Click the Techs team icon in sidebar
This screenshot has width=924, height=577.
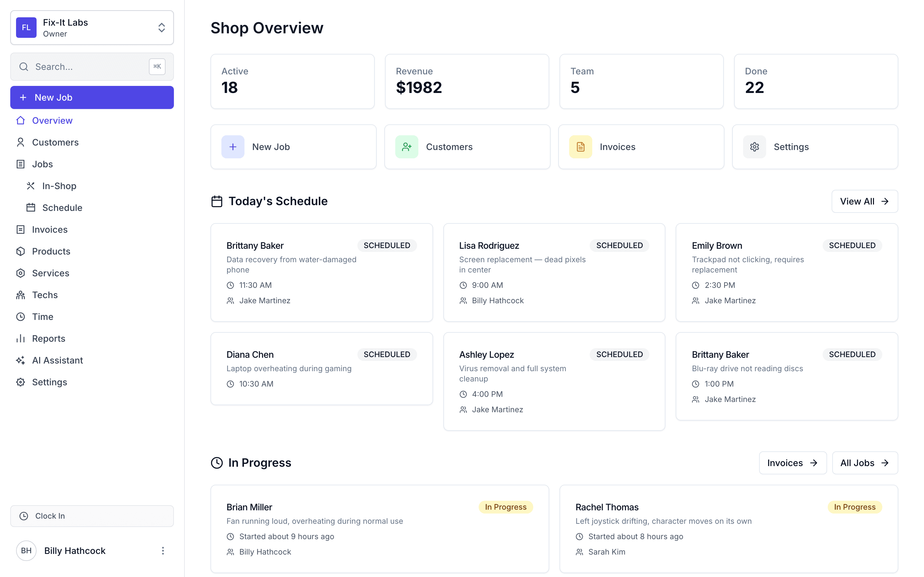[x=20, y=295]
